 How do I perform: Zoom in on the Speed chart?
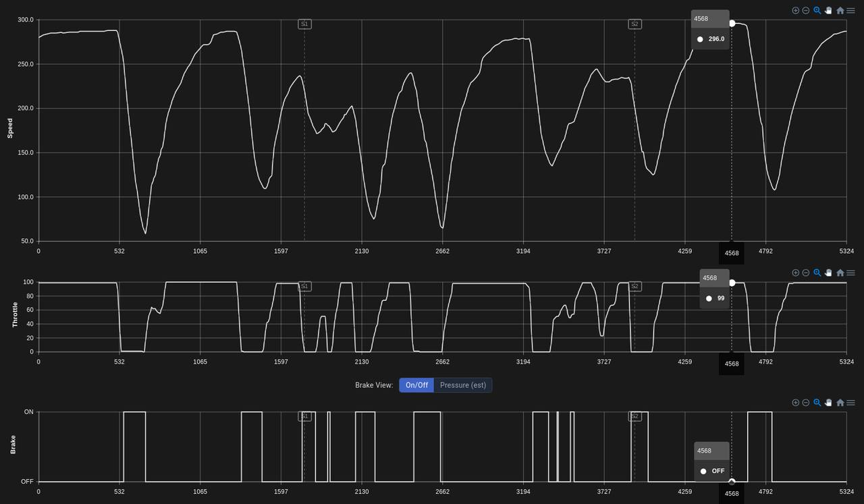[796, 11]
